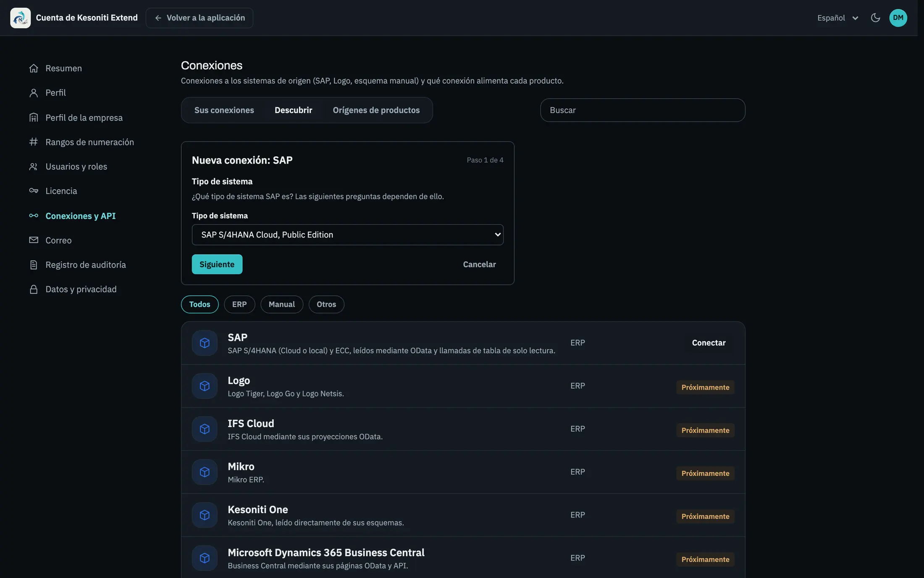Click Datos y privacidad lock icon

point(34,289)
